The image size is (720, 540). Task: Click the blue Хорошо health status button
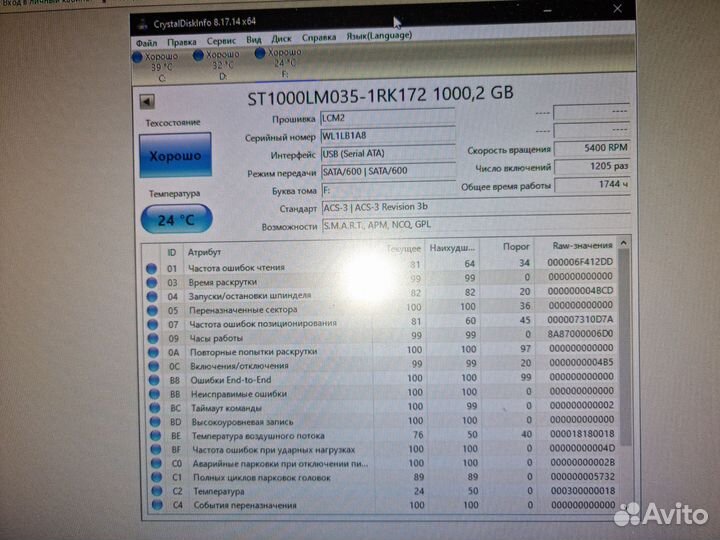[174, 157]
